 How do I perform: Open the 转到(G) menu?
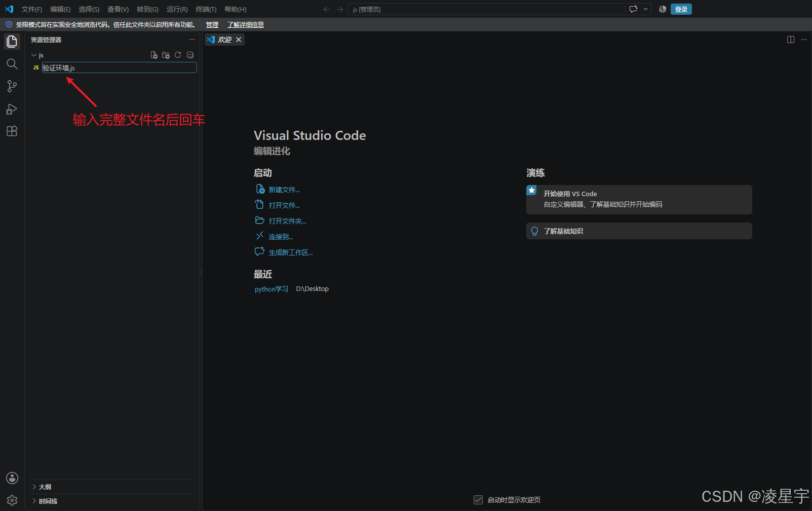[x=147, y=9]
